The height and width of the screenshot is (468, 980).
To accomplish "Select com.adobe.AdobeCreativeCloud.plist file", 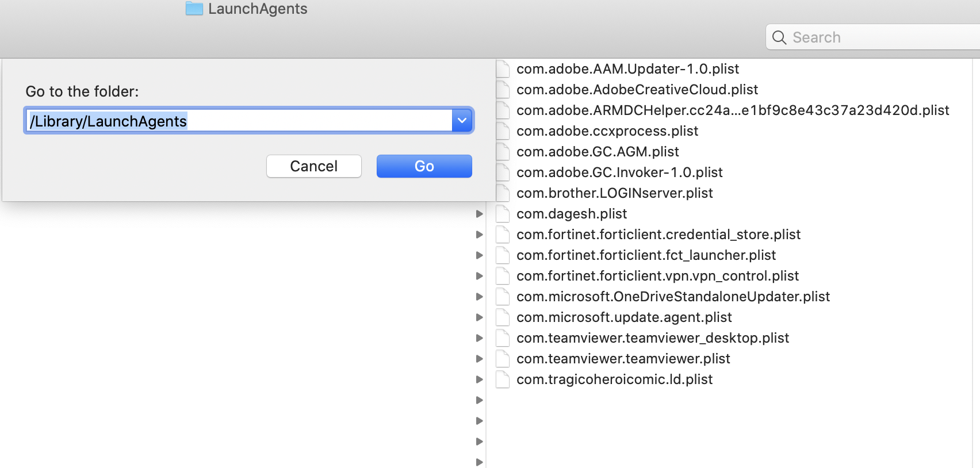I will [x=637, y=90].
